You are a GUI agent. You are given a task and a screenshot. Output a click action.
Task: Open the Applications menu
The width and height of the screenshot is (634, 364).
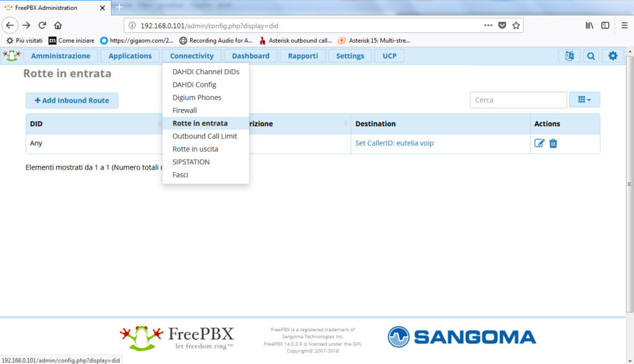[130, 56]
